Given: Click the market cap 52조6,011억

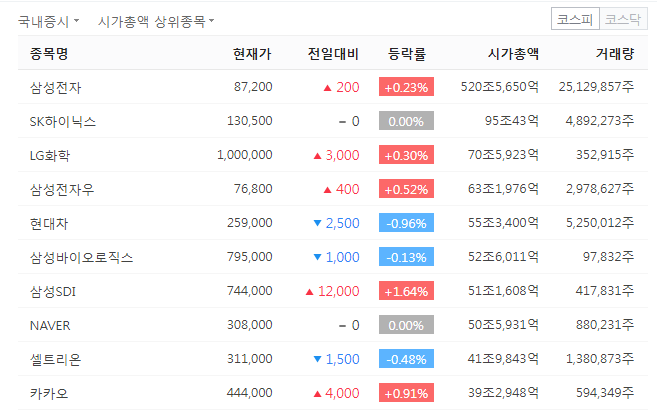Looking at the screenshot, I should (503, 257).
